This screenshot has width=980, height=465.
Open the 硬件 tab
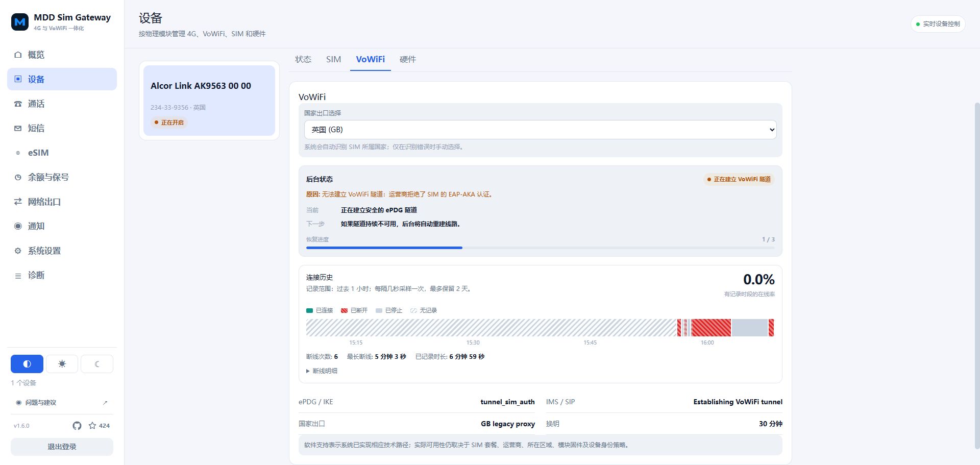[408, 59]
